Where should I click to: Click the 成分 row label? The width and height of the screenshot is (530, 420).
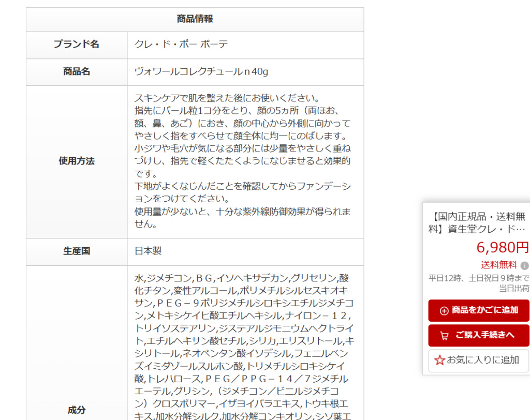[77, 410]
